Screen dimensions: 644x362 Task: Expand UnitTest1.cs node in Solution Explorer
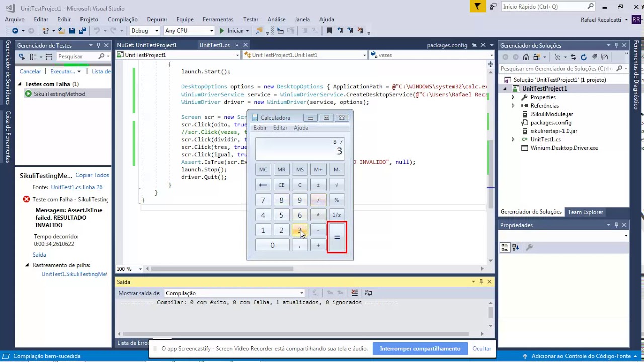(x=513, y=139)
